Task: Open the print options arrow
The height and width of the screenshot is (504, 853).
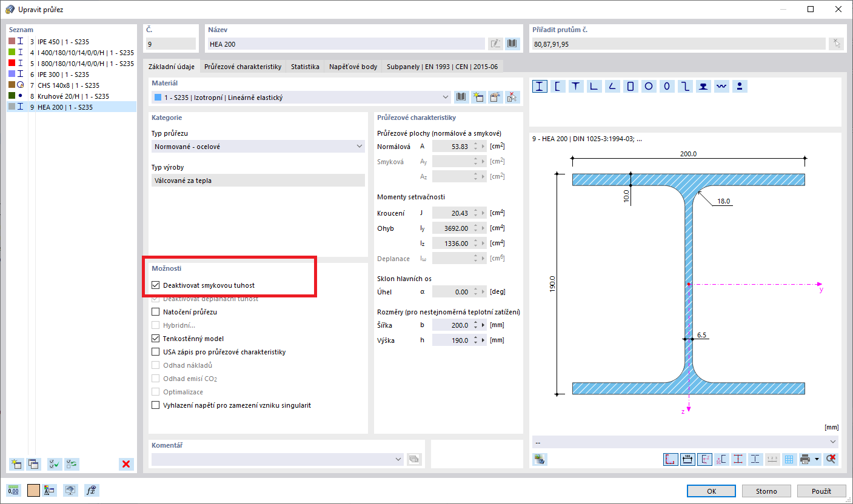Action: (817, 459)
